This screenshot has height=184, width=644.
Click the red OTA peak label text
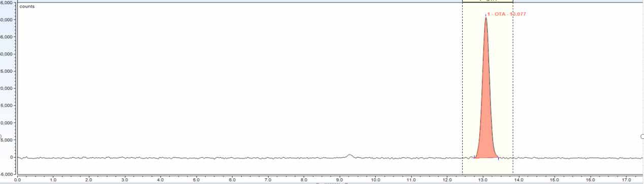(x=506, y=14)
